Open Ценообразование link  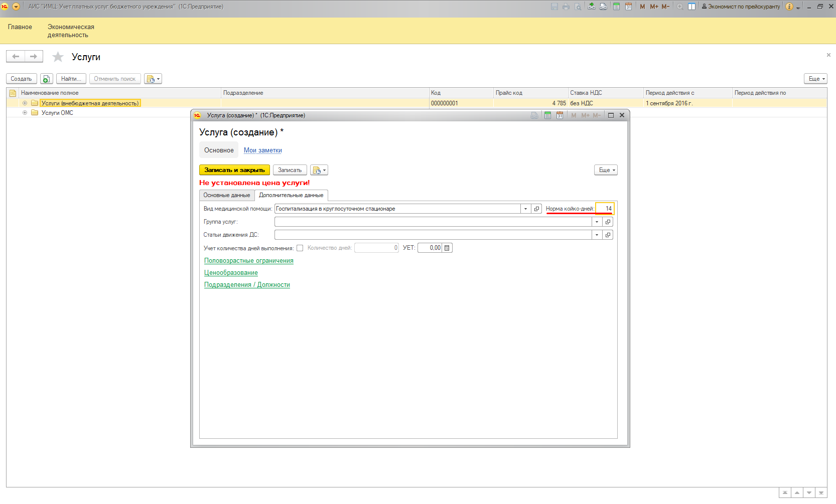[x=231, y=273]
